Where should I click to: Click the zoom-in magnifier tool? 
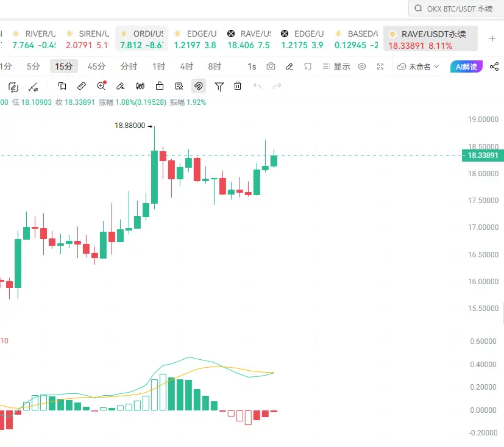click(x=101, y=86)
